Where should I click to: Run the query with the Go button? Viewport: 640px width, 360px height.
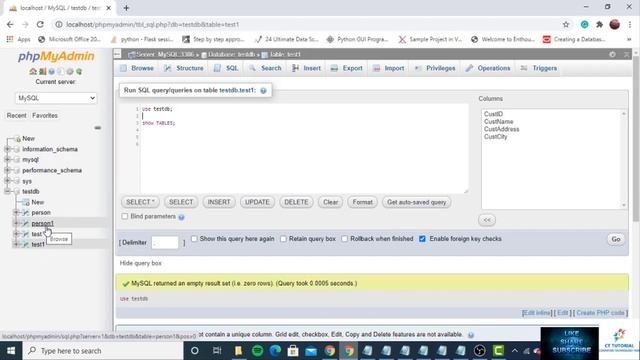click(x=616, y=239)
